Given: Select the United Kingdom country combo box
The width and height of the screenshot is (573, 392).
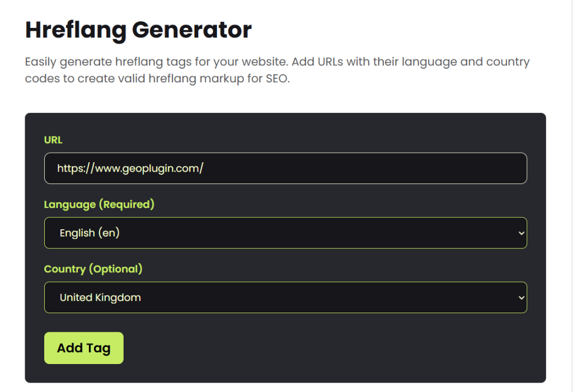Looking at the screenshot, I should pos(285,297).
